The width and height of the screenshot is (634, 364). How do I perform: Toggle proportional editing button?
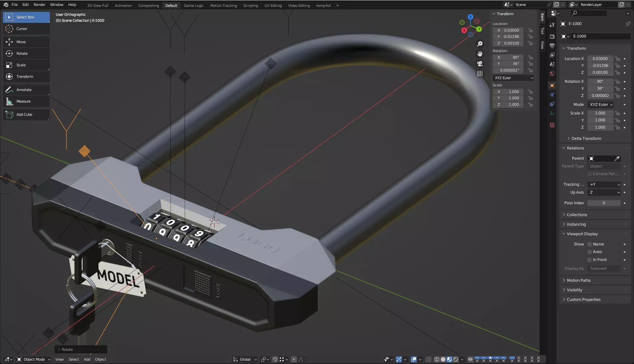point(294,359)
